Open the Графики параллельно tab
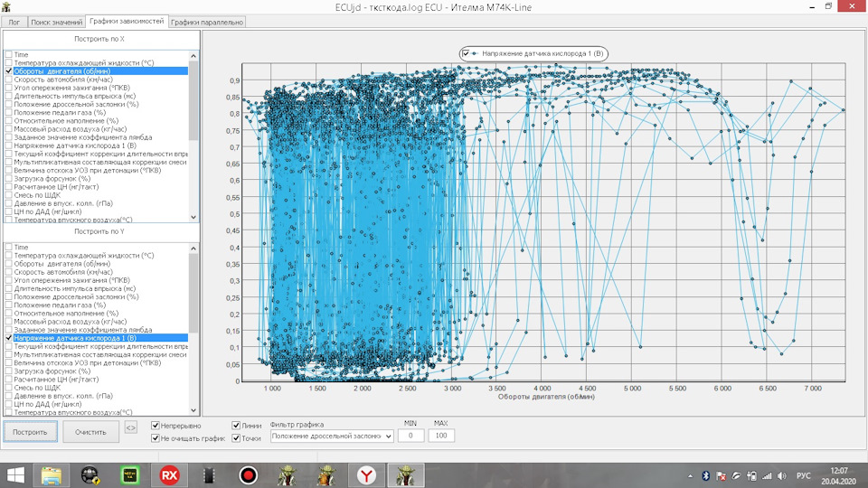This screenshot has height=488, width=868. [x=207, y=21]
